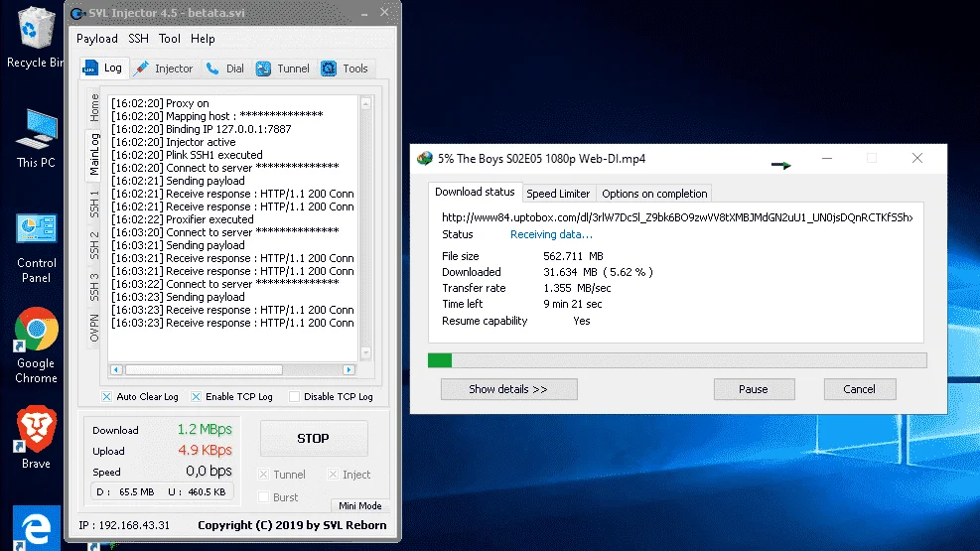The width and height of the screenshot is (980, 551).
Task: Click the Upload speed 4.9 KBps value
Action: pyautogui.click(x=205, y=450)
